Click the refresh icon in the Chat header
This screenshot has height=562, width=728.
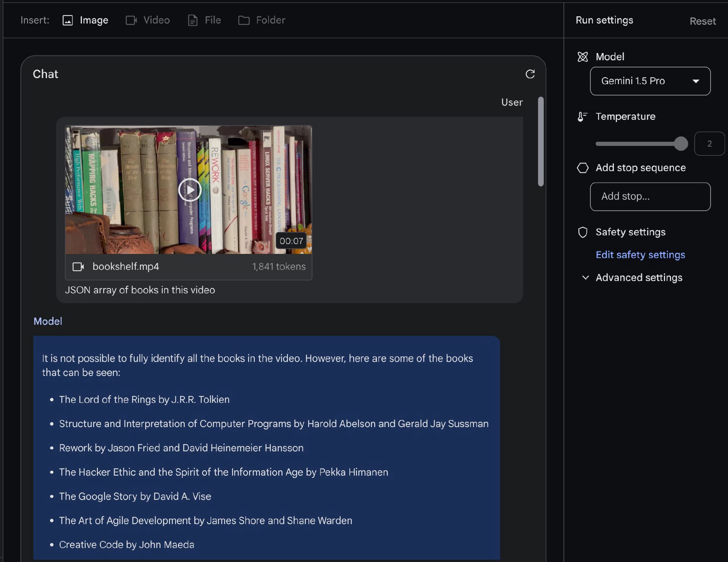[x=530, y=74]
